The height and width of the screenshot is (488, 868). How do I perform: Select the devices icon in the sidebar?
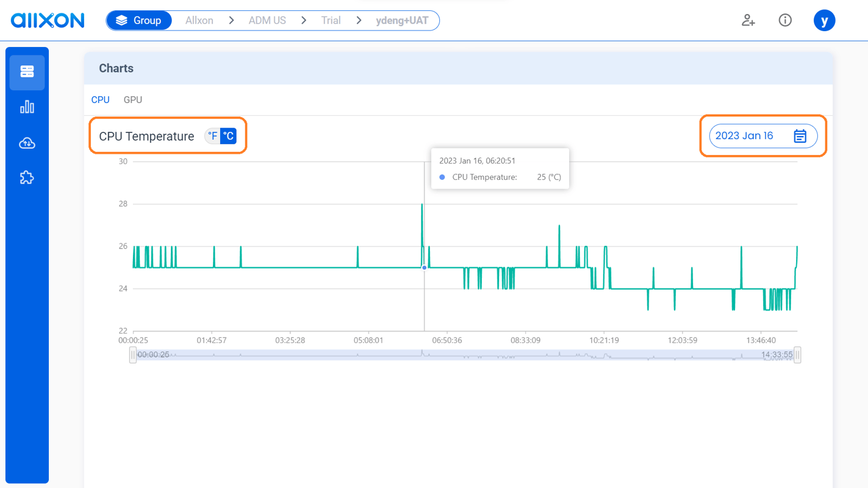pyautogui.click(x=27, y=71)
